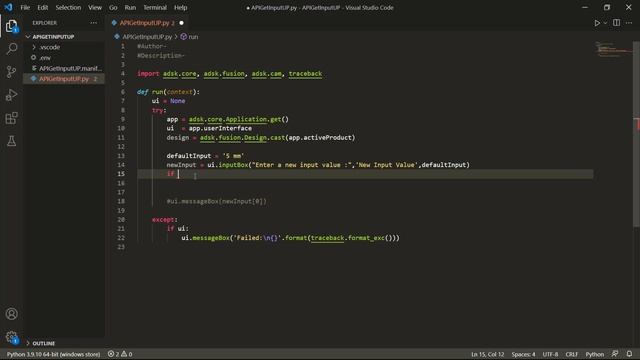640x360 pixels.
Task: Click Ln 15, Col 12 cursor position
Action: click(x=487, y=354)
